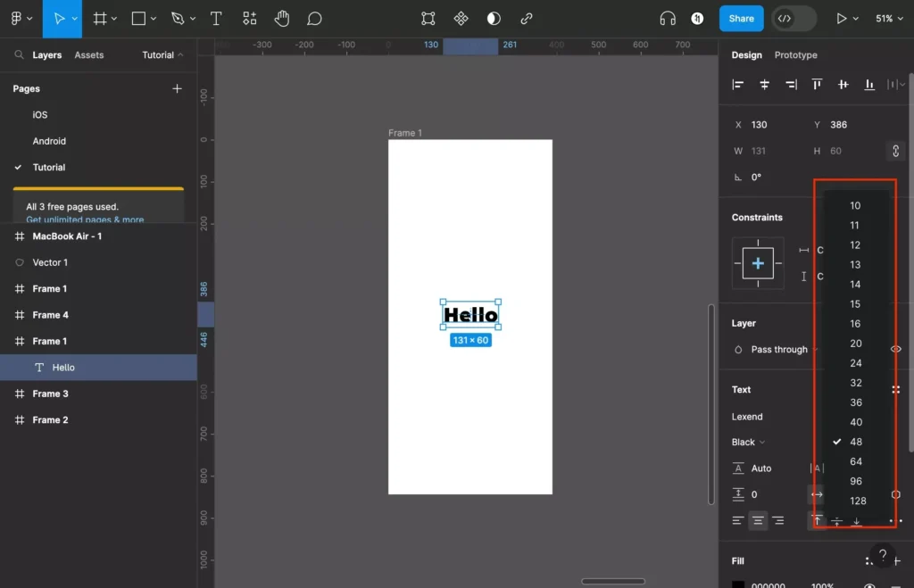Image resolution: width=914 pixels, height=588 pixels.
Task: Click the Create component icon
Action: point(461,19)
